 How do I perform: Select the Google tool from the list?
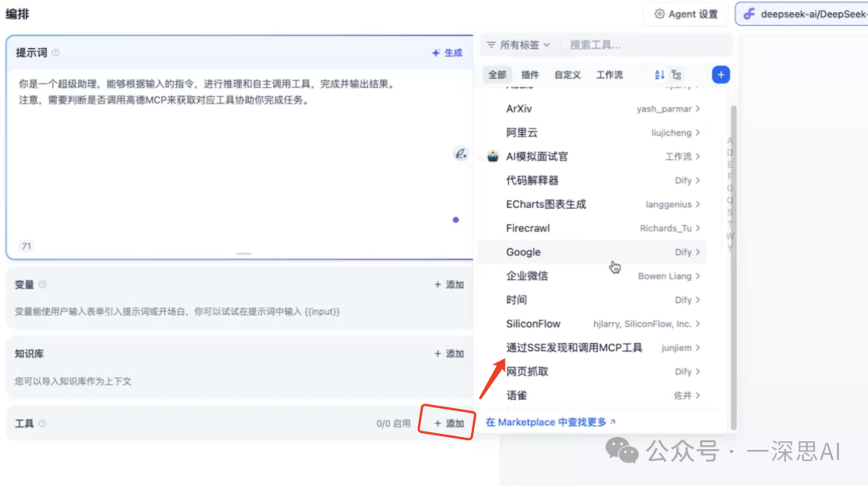click(x=523, y=251)
